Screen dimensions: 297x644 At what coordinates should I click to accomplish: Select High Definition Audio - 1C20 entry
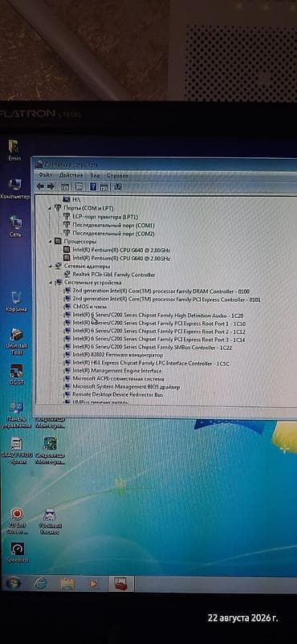point(158,316)
